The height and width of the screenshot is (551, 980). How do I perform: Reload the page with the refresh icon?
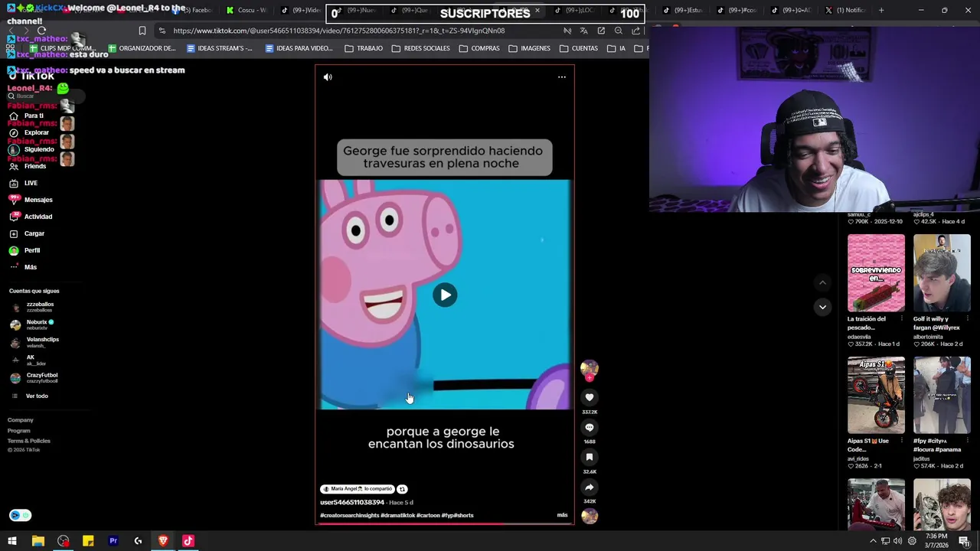click(x=42, y=31)
